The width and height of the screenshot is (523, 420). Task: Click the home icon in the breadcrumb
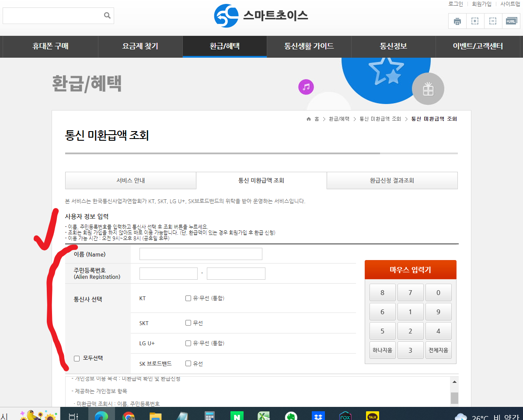[x=309, y=119]
